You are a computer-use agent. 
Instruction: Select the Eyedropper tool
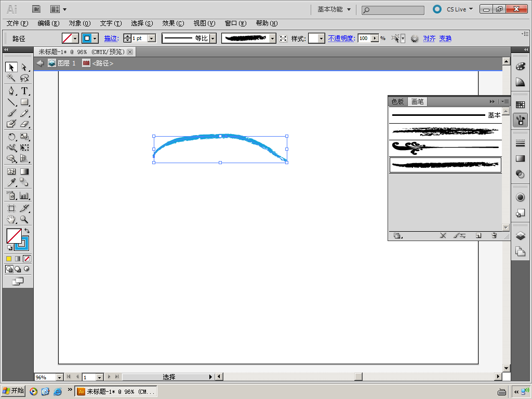pyautogui.click(x=11, y=182)
